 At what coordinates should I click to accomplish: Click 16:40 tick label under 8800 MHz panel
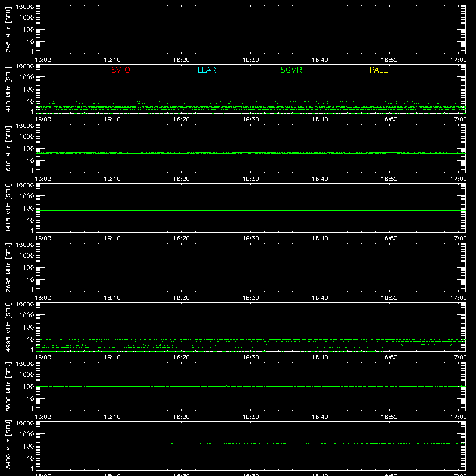pos(320,417)
